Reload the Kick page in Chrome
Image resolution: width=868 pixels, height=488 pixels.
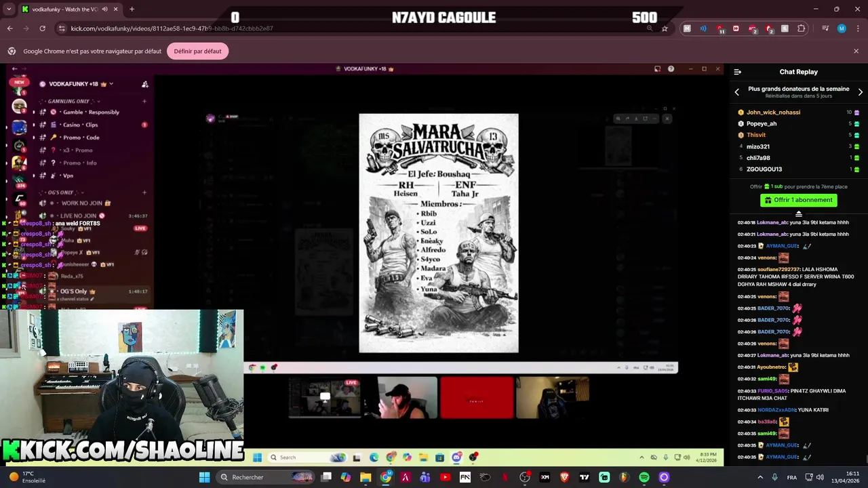(x=42, y=28)
